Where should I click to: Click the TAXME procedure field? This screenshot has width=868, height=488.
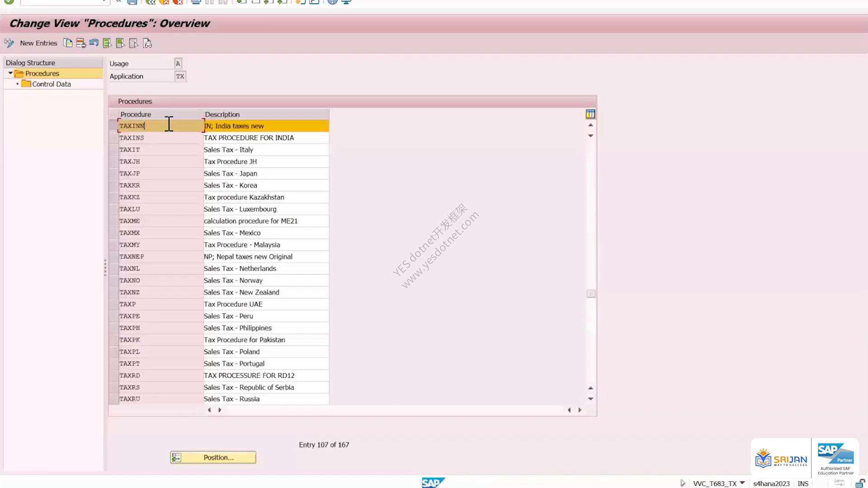coord(160,221)
